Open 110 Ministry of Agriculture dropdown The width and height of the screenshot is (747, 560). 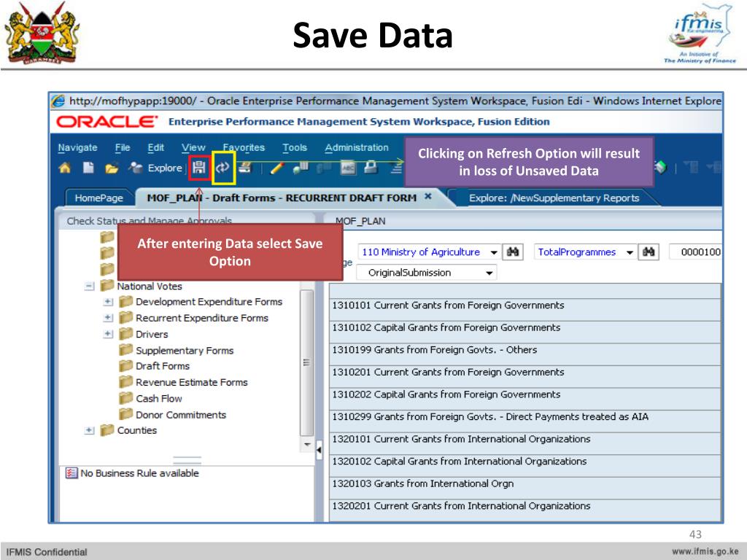click(x=494, y=252)
